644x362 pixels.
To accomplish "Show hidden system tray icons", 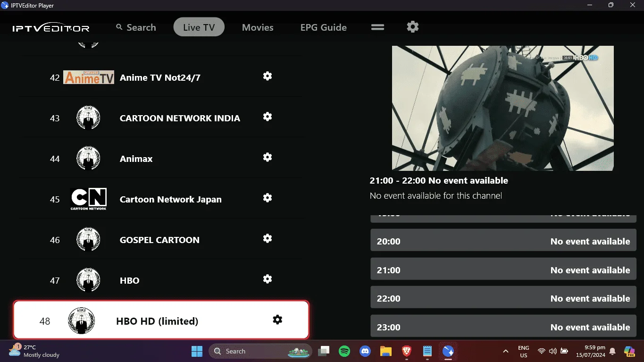I will click(x=505, y=351).
